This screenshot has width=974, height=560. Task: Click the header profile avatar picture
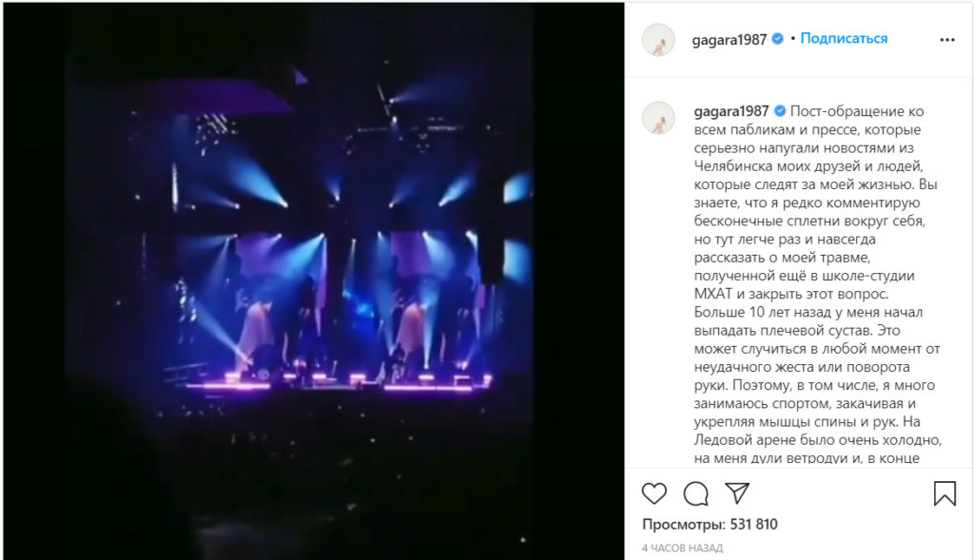[x=658, y=40]
